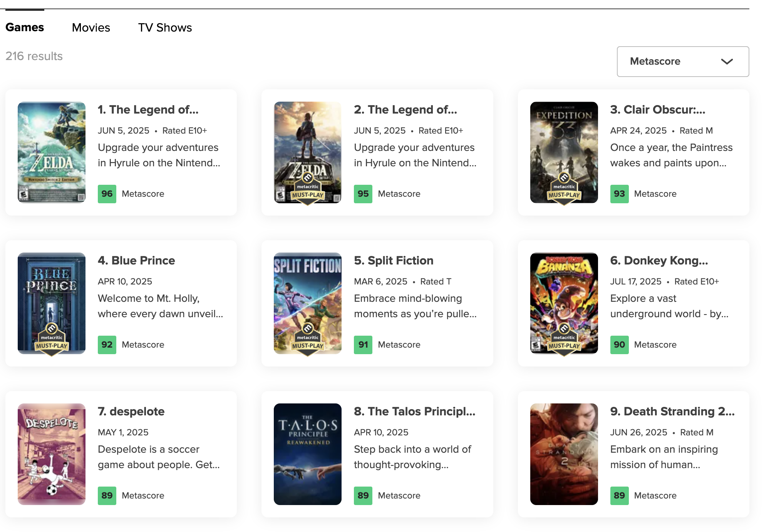Image resolution: width=764 pixels, height=532 pixels.
Task: Click the 'Step back into a world' description
Action: point(412,457)
